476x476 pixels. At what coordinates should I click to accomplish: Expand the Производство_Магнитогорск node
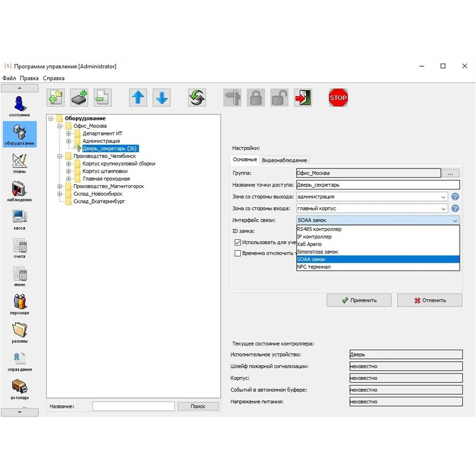pyautogui.click(x=60, y=187)
